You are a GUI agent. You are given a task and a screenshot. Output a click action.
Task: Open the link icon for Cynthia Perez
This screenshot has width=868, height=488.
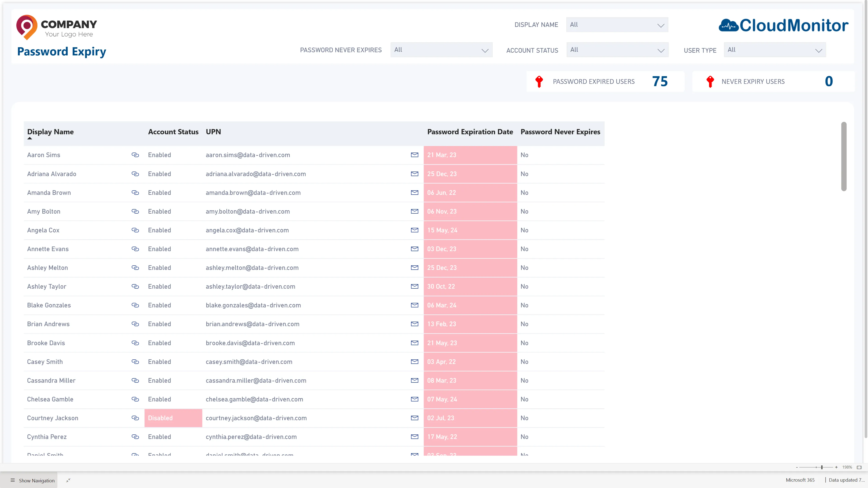[135, 437]
